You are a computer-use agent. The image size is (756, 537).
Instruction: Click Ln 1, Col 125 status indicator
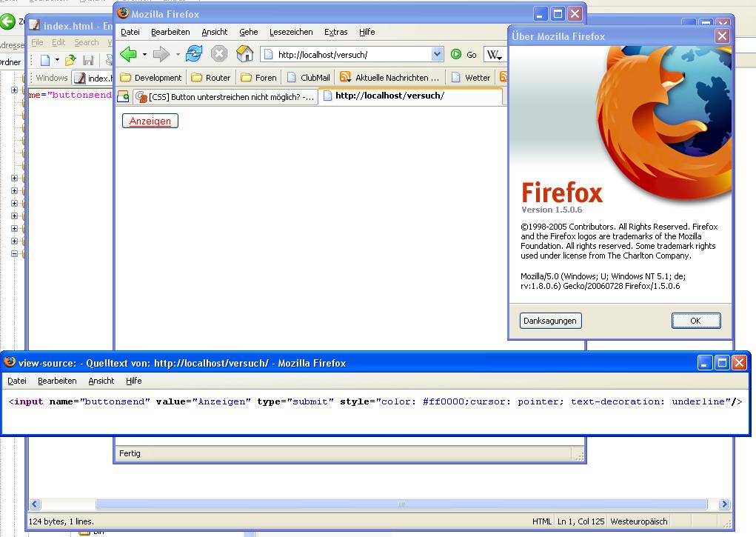581,521
